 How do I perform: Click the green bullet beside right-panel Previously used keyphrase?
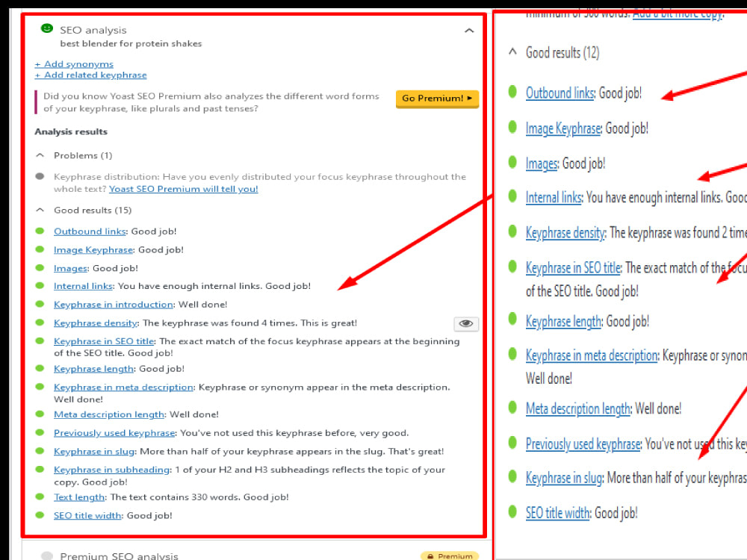point(512,442)
